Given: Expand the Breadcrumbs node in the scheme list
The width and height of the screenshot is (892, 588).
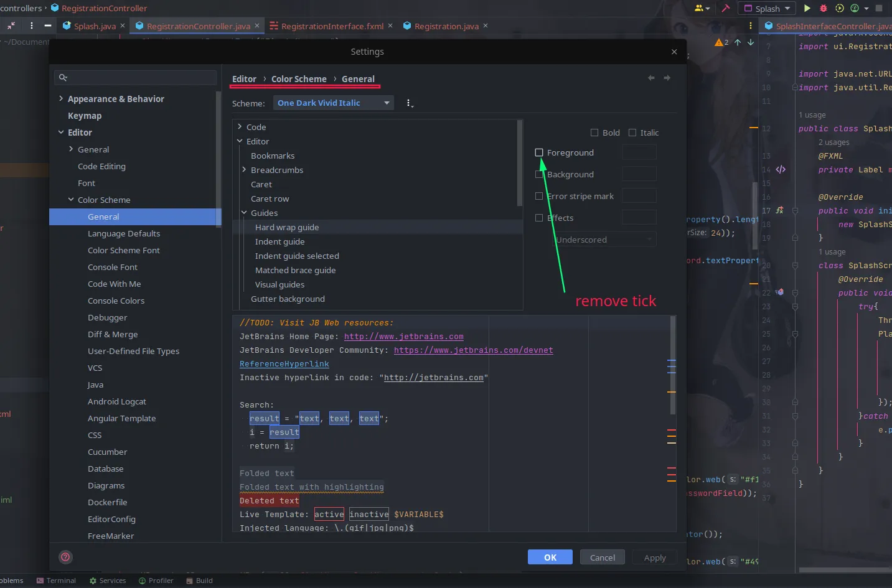Looking at the screenshot, I should click(244, 170).
